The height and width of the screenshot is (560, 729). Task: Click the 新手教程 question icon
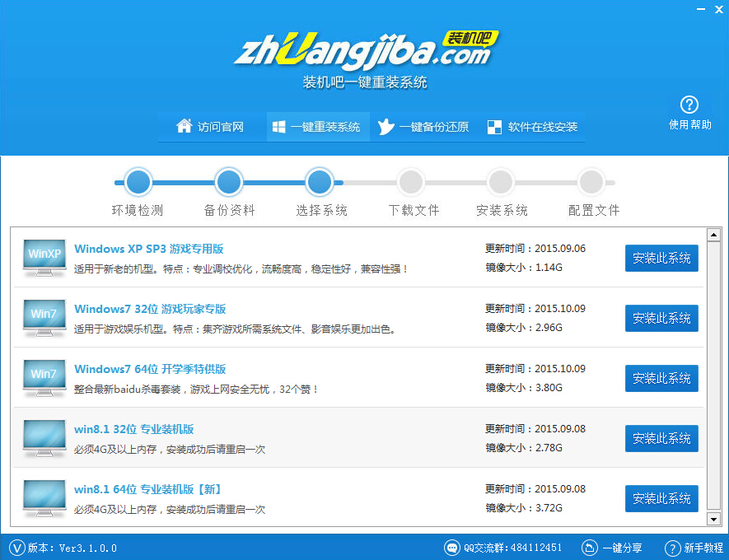(673, 548)
